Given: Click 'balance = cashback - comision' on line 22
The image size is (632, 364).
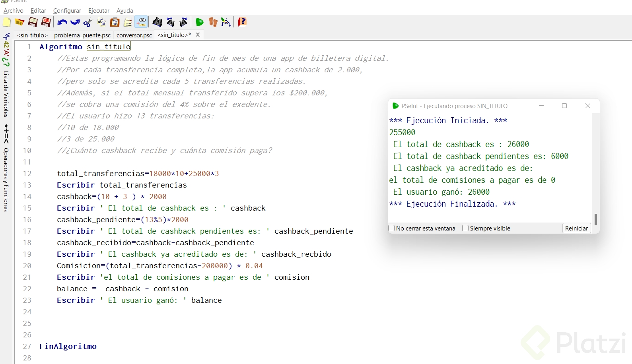Looking at the screenshot, I should pos(123,288).
